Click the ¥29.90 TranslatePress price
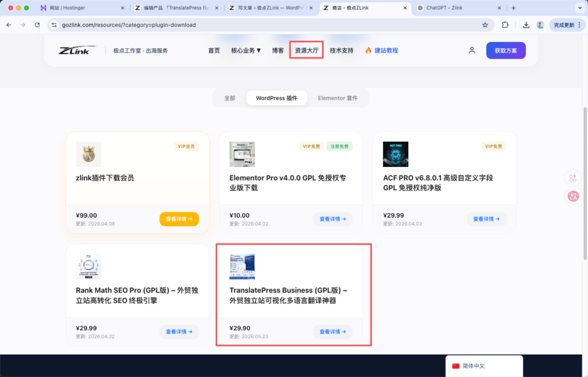Viewport: 588px width, 377px height. click(x=240, y=328)
